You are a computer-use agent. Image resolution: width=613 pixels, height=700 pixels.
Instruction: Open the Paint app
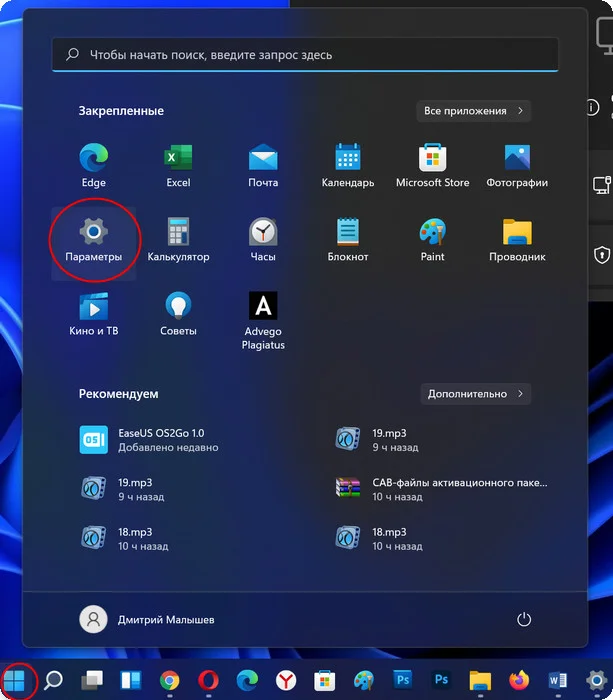pyautogui.click(x=432, y=239)
